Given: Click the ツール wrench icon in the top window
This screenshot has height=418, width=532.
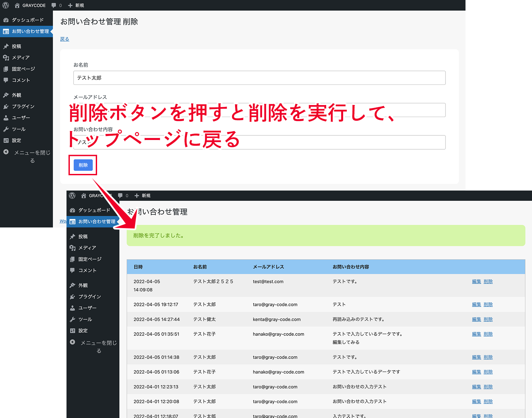Looking at the screenshot, I should [6, 129].
